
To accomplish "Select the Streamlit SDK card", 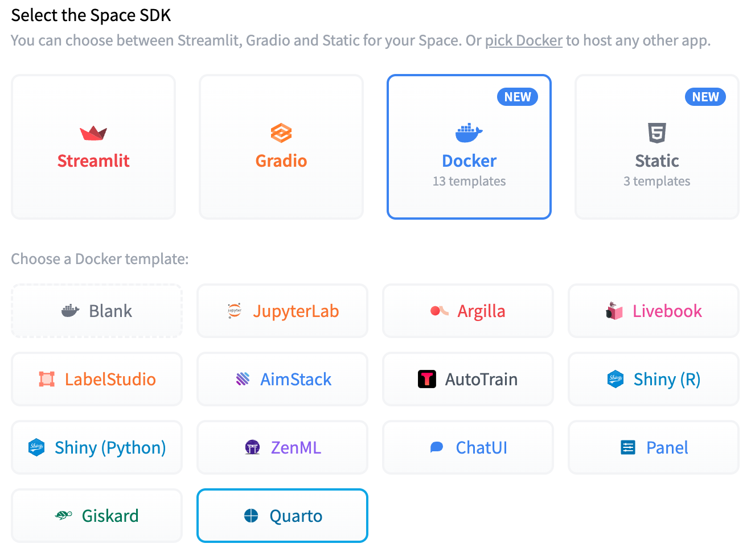I will coord(93,147).
